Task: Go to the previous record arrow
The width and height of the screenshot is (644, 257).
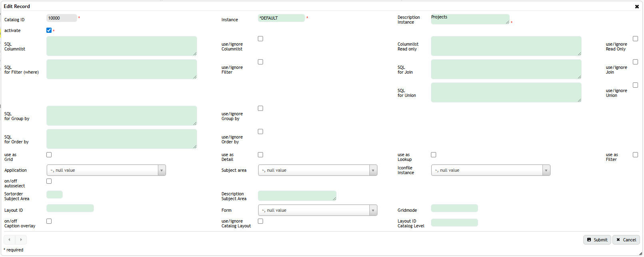Action: (x=9, y=240)
